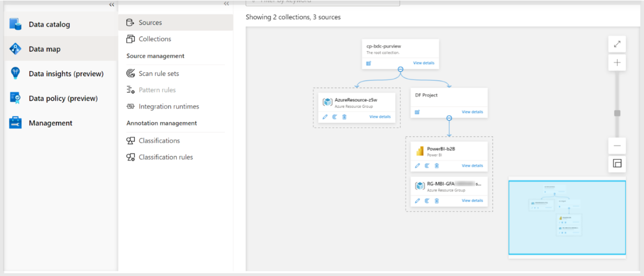Fit map to screen using layout icon
The width and height of the screenshot is (644, 276).
click(x=617, y=163)
